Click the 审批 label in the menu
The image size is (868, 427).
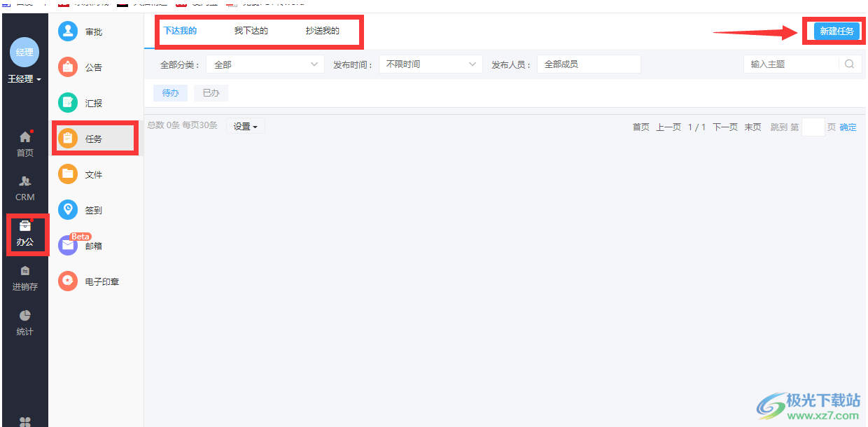[x=94, y=32]
